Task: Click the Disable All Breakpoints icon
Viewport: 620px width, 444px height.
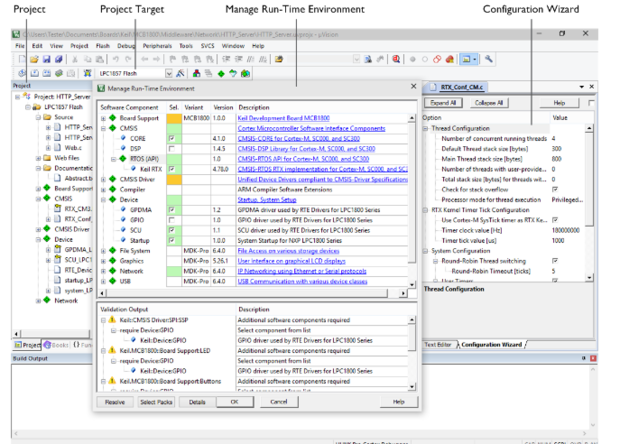Action: (437, 59)
